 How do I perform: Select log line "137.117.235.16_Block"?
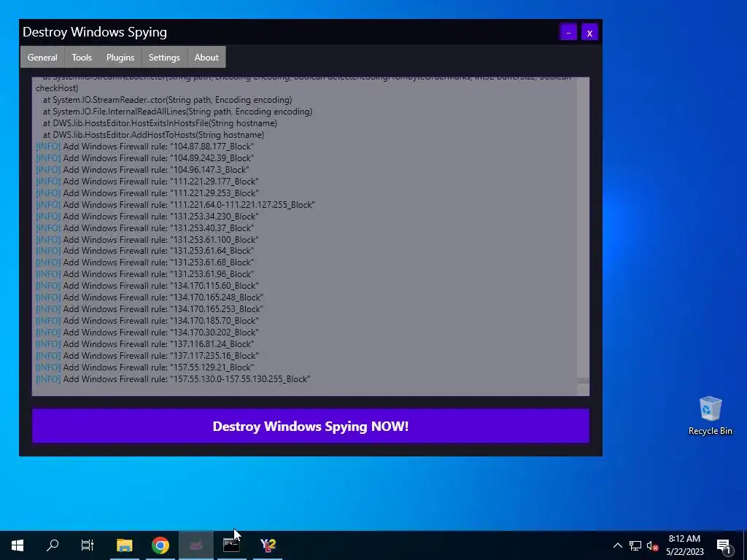pyautogui.click(x=147, y=356)
